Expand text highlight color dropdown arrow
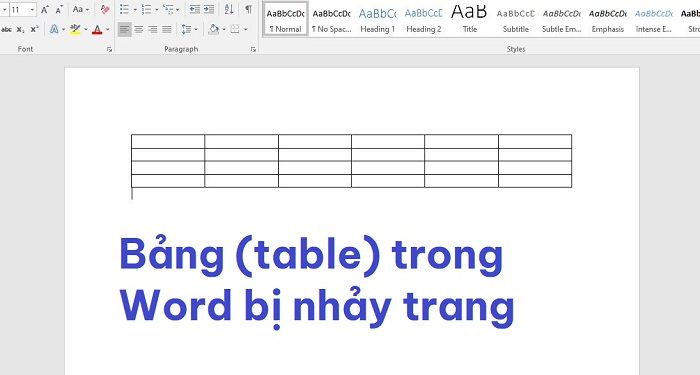Image resolution: width=700 pixels, height=375 pixels. 86,30
